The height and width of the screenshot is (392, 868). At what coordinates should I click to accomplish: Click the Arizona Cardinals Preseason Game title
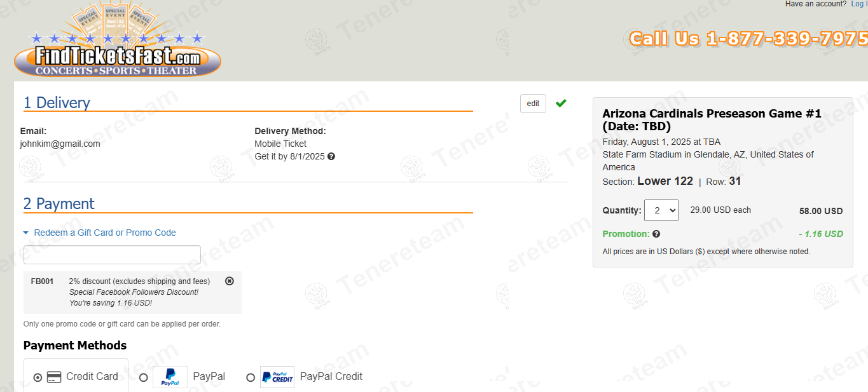712,119
